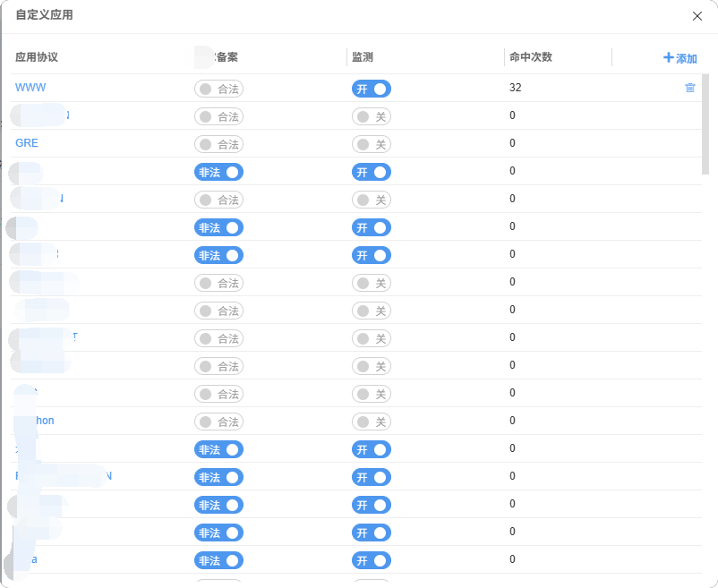This screenshot has width=718, height=588.
Task: Click the 添加 button to add an application
Action: tap(680, 58)
